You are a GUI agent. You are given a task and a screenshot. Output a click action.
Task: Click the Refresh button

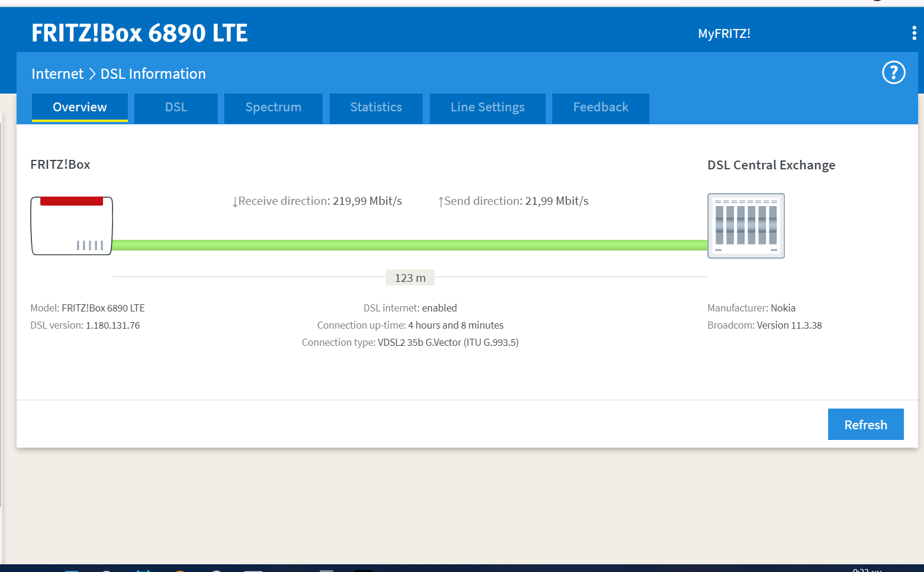point(865,425)
